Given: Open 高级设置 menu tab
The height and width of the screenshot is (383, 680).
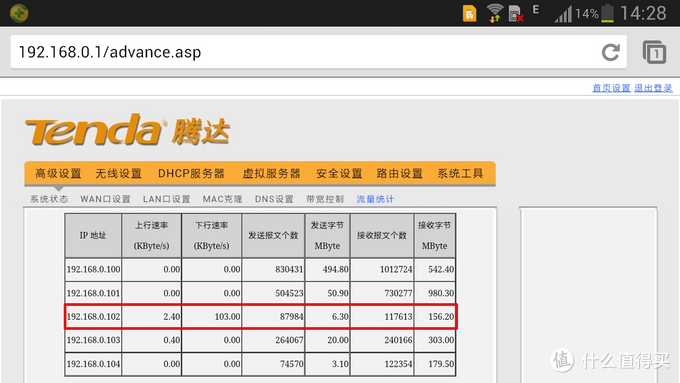Looking at the screenshot, I should (58, 173).
